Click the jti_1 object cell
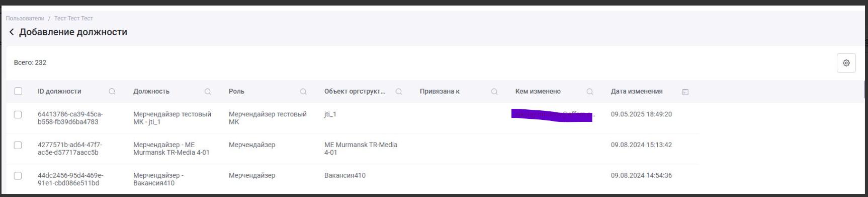Viewport: 868px width, 197px height. tap(330, 114)
